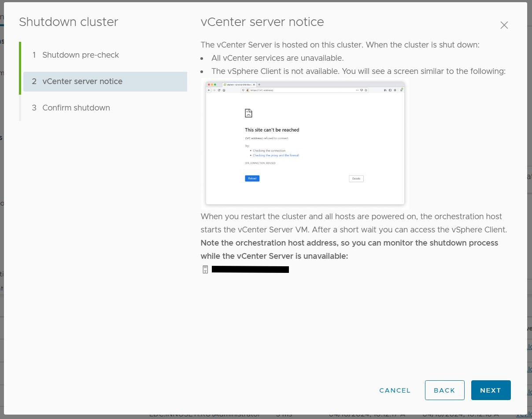Close the Shutdown cluster dialog
This screenshot has width=532, height=419.
pos(504,25)
